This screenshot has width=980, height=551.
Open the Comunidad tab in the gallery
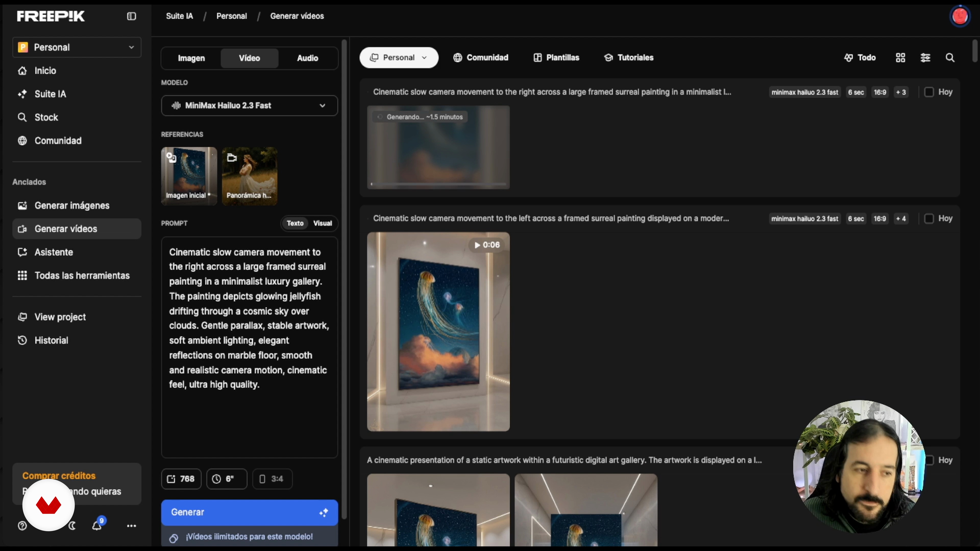click(x=481, y=57)
